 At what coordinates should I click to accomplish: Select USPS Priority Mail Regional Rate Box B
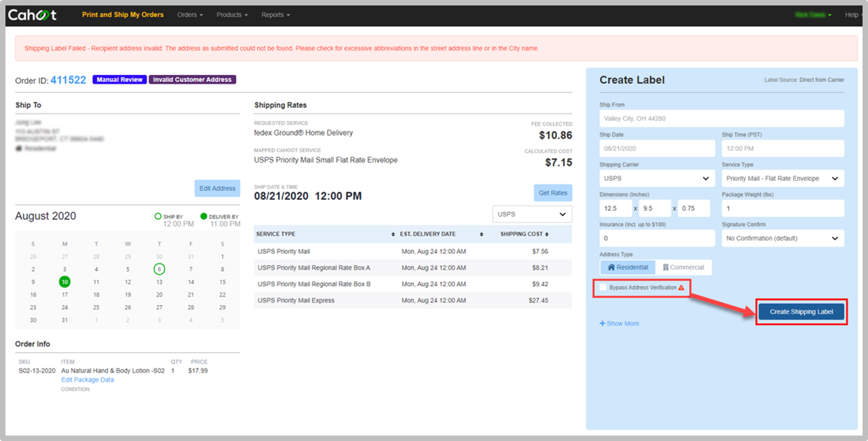point(413,285)
